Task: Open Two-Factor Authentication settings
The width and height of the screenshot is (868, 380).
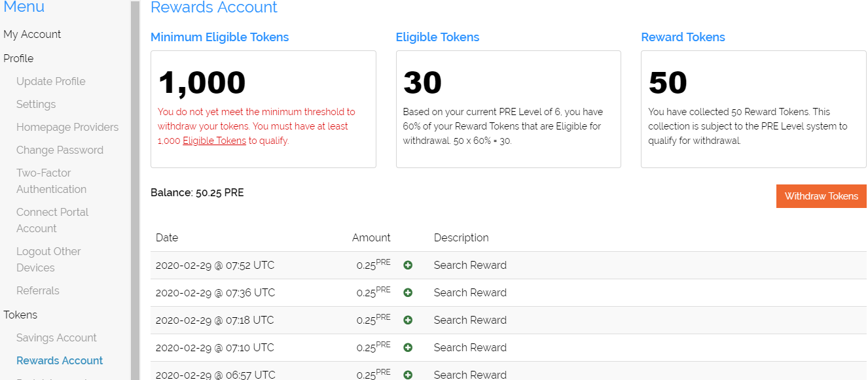Action: coord(51,181)
